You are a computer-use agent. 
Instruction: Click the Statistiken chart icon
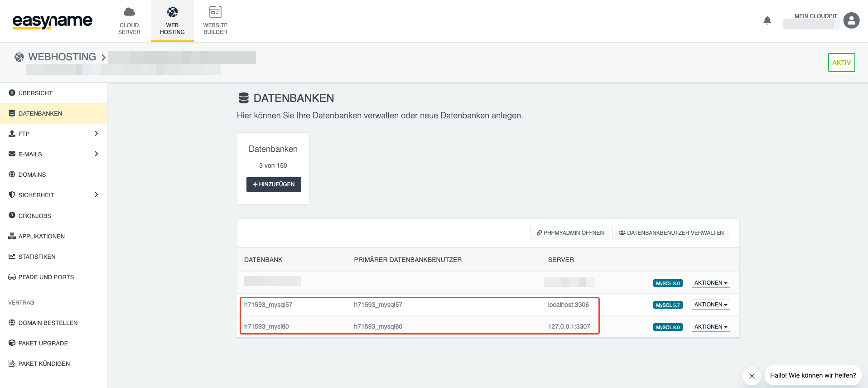pyautogui.click(x=12, y=257)
